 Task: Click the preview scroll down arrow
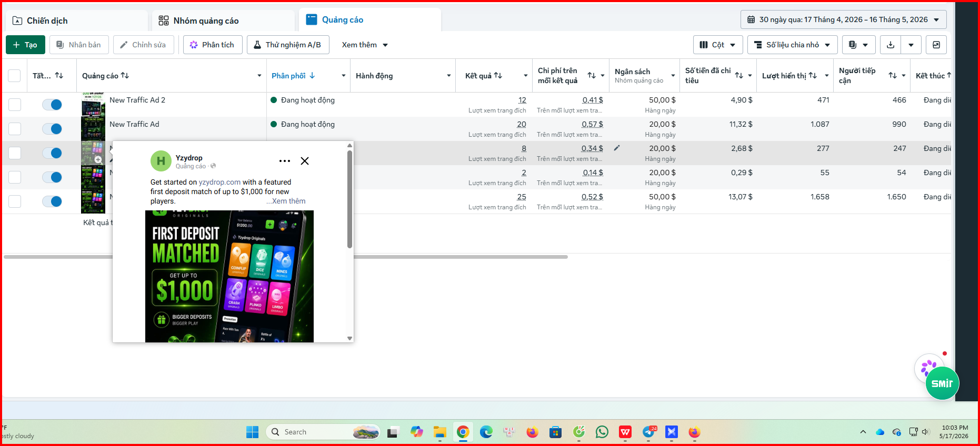[349, 338]
